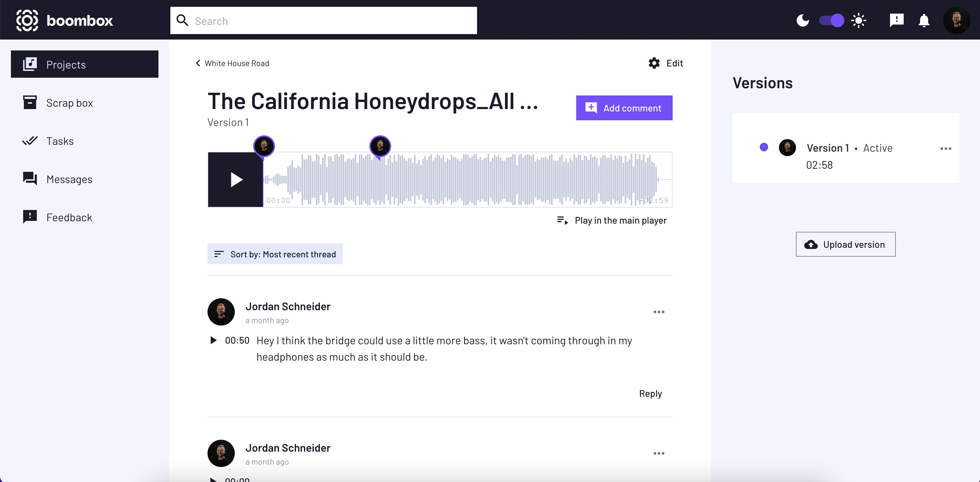
Task: Click the Edit gear icon
Action: 654,63
